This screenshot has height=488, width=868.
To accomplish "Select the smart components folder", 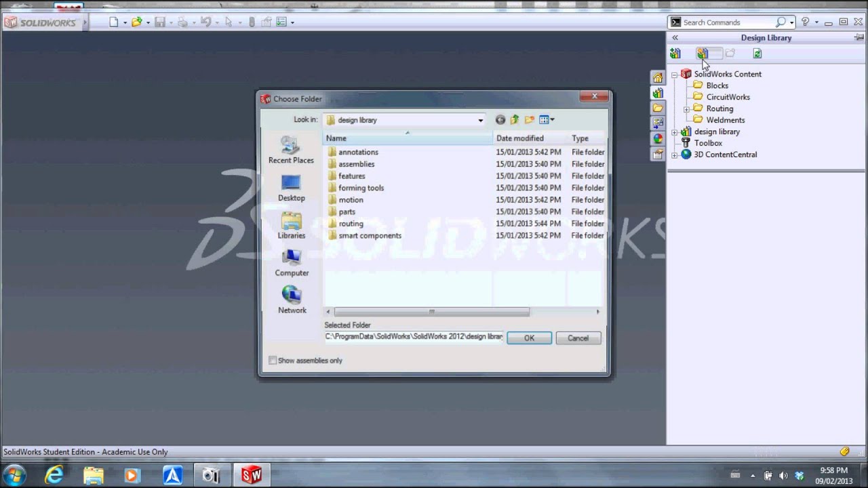I will (x=364, y=236).
